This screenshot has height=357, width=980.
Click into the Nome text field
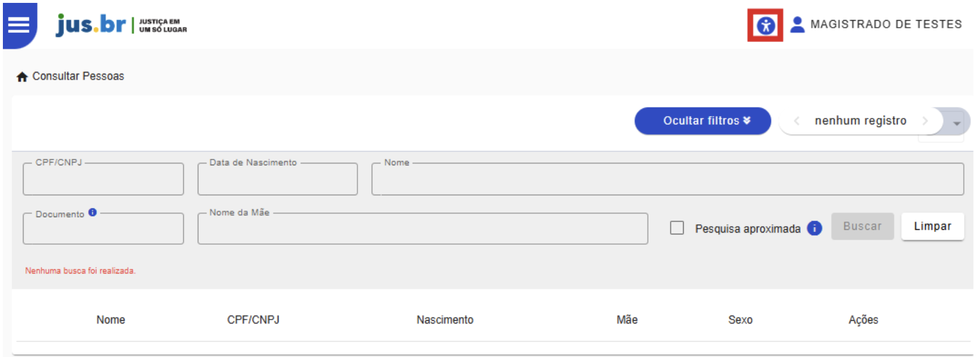coord(667,180)
